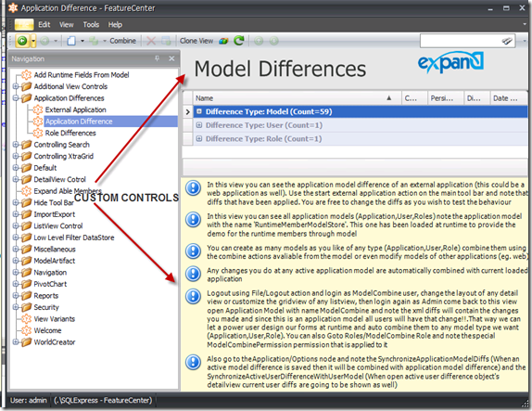532x411 pixels.
Task: Click the icon beside Clone View
Action: [223, 41]
